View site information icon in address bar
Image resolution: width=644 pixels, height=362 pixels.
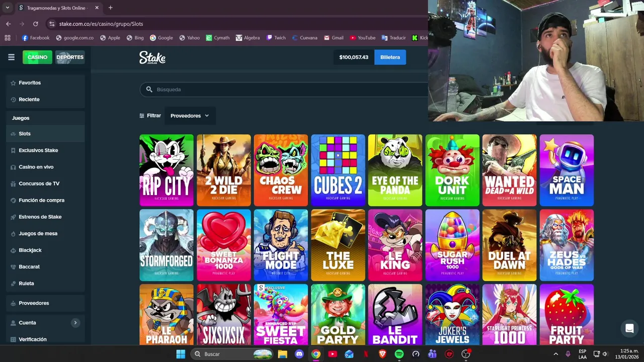[x=52, y=24]
